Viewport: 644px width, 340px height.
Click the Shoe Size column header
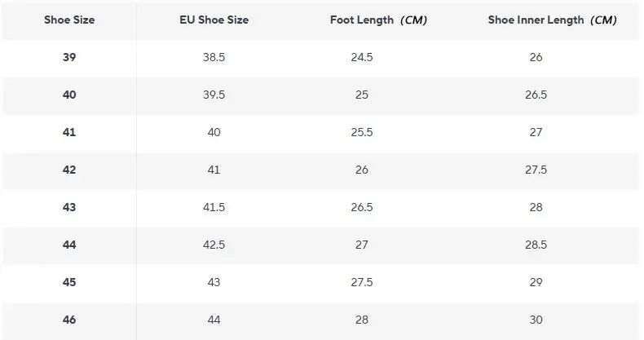pyautogui.click(x=69, y=20)
